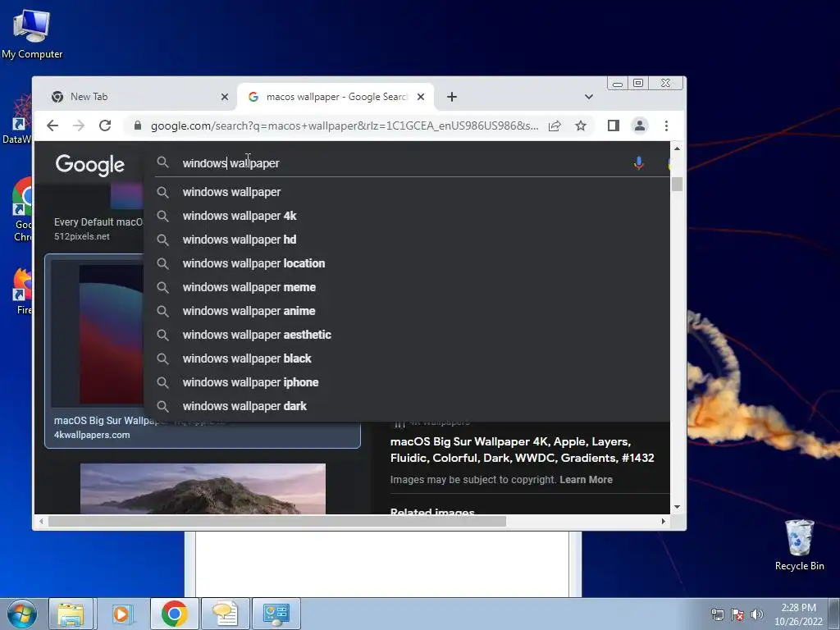Open the Action Center flag icon
Screen dimensions: 840x630
click(737, 614)
